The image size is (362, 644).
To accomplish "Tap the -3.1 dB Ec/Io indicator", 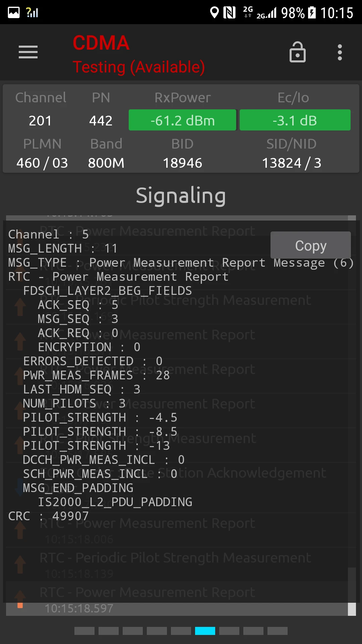I will point(295,120).
